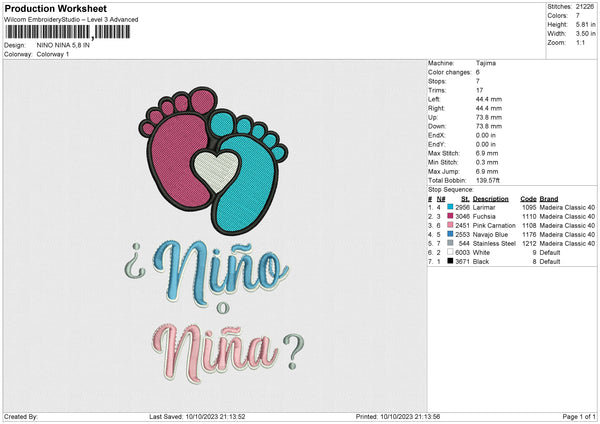
Task: Click the 'Up:' measurement label
Action: click(433, 117)
